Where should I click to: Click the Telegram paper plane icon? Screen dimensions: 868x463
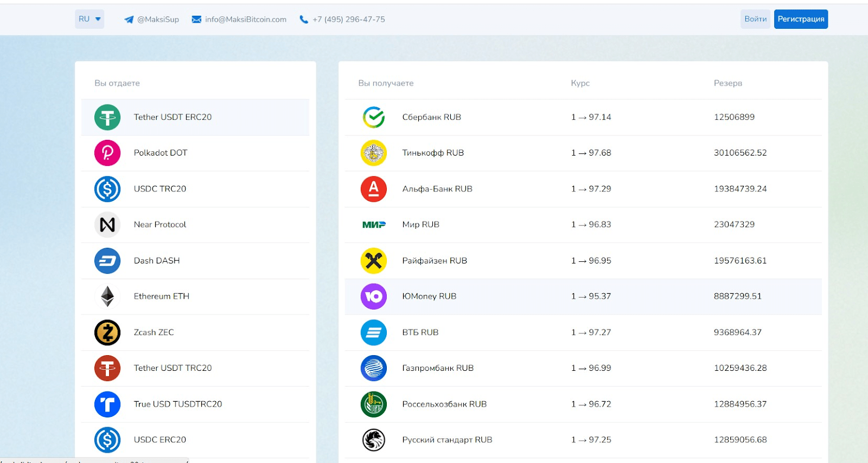point(129,20)
